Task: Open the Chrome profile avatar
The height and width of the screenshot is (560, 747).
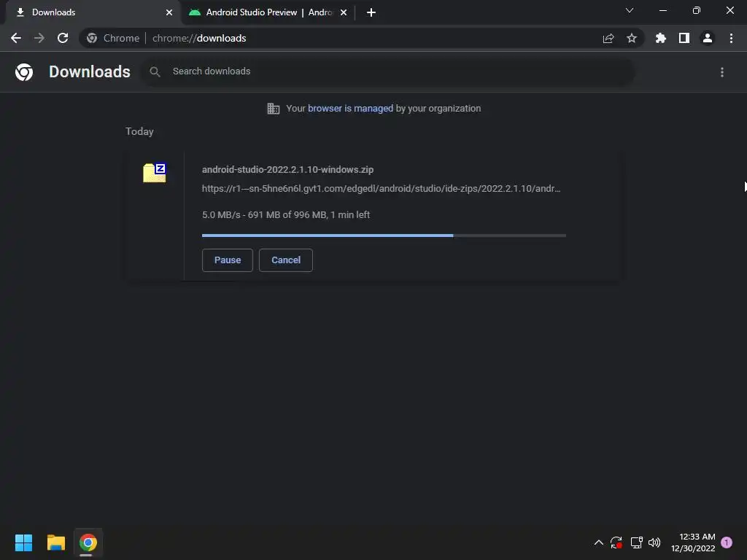Action: (x=708, y=38)
